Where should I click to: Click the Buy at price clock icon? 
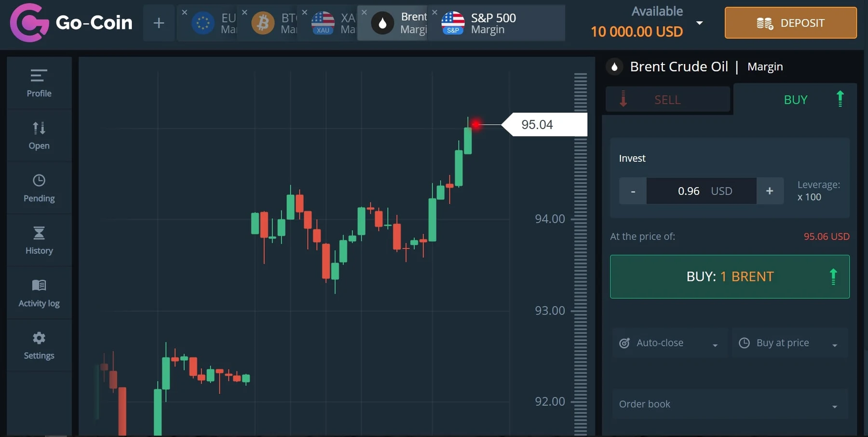coord(745,343)
